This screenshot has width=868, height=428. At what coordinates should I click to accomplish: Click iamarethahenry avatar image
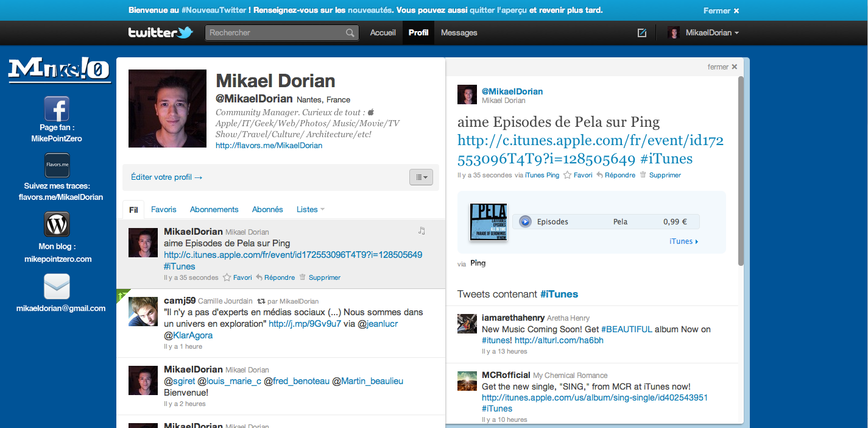467,324
